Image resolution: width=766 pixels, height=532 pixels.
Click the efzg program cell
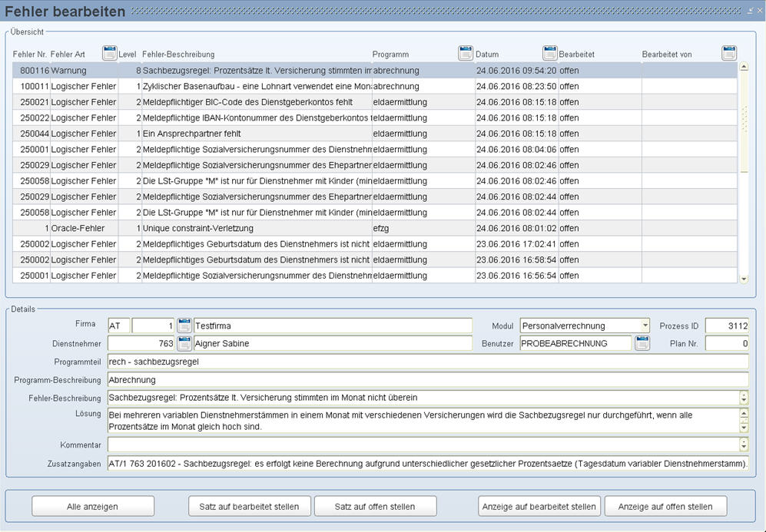423,228
